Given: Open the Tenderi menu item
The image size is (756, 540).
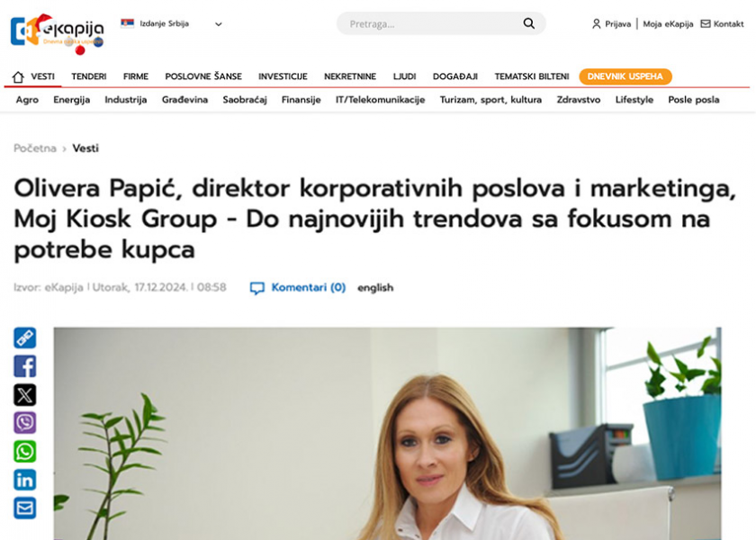Looking at the screenshot, I should (x=89, y=76).
